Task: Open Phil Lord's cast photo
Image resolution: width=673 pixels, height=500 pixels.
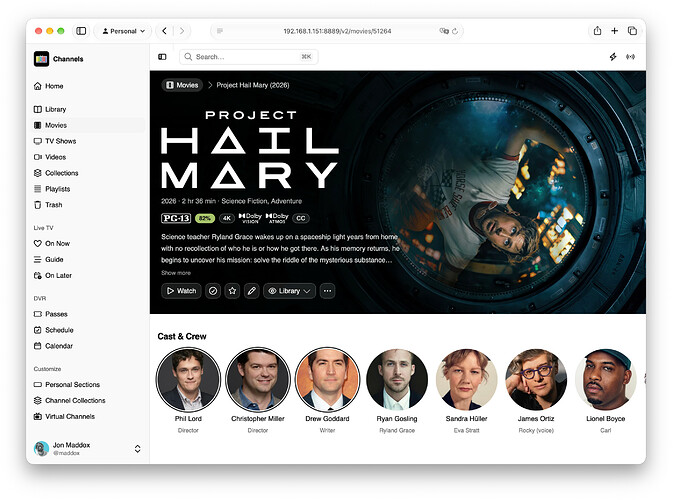Action: tap(188, 379)
